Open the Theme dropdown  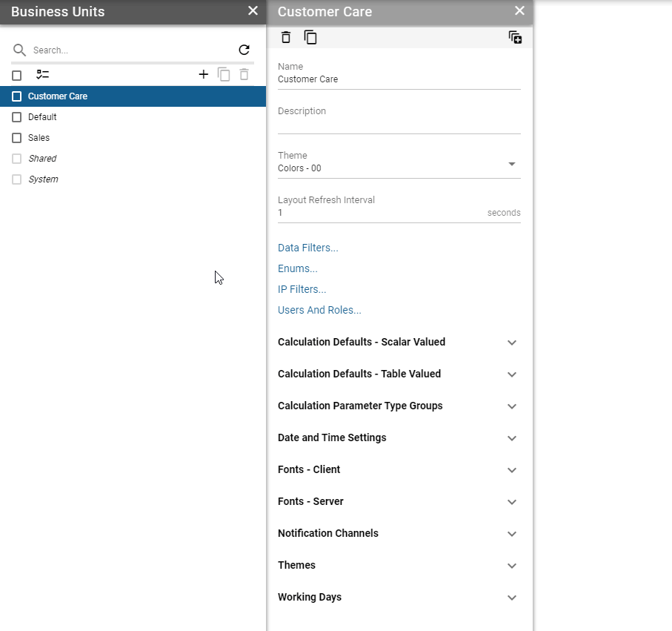pyautogui.click(x=511, y=164)
